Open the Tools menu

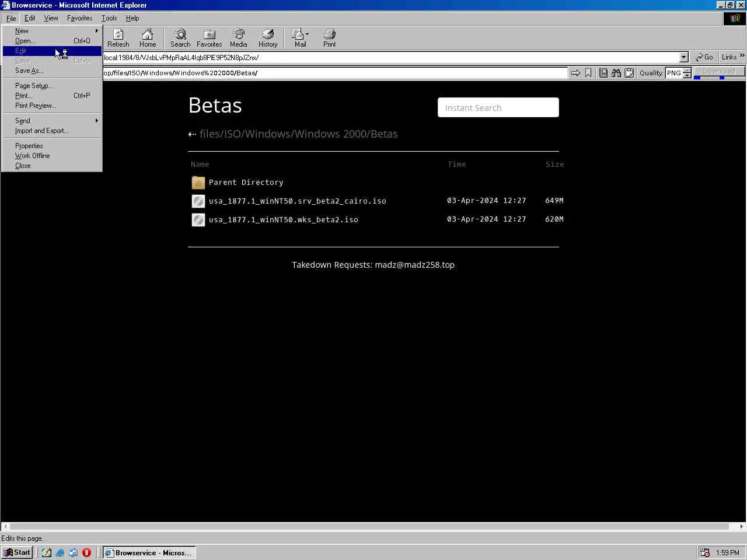[x=109, y=18]
